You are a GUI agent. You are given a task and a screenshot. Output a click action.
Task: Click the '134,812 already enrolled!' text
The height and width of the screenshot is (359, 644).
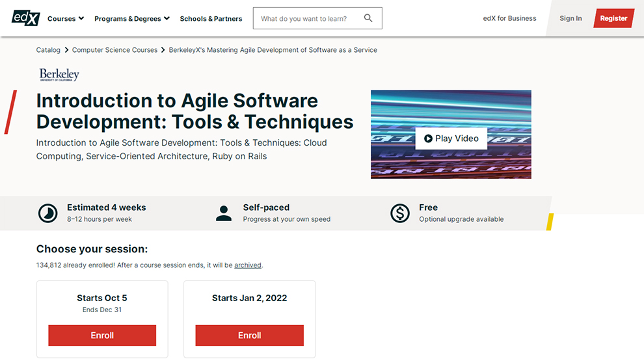click(x=75, y=265)
